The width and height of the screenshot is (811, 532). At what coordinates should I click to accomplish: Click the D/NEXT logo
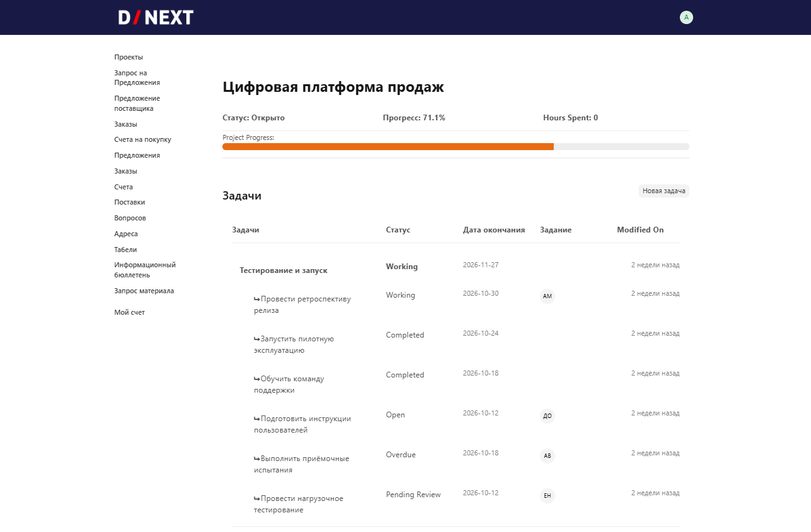[156, 18]
